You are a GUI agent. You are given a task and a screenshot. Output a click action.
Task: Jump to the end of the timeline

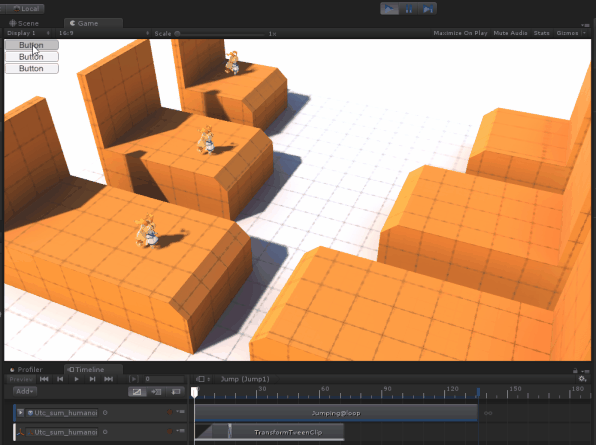(x=109, y=379)
